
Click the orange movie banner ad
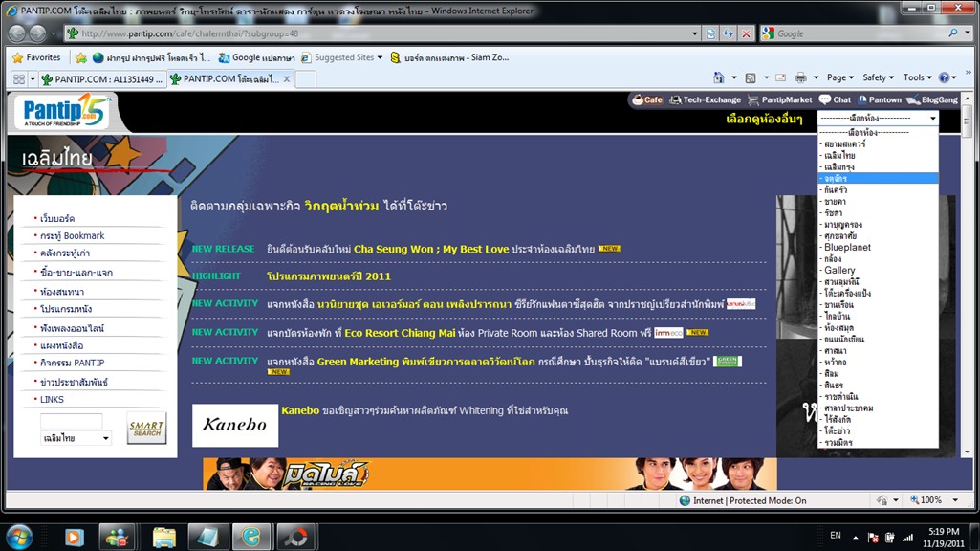coord(490,474)
